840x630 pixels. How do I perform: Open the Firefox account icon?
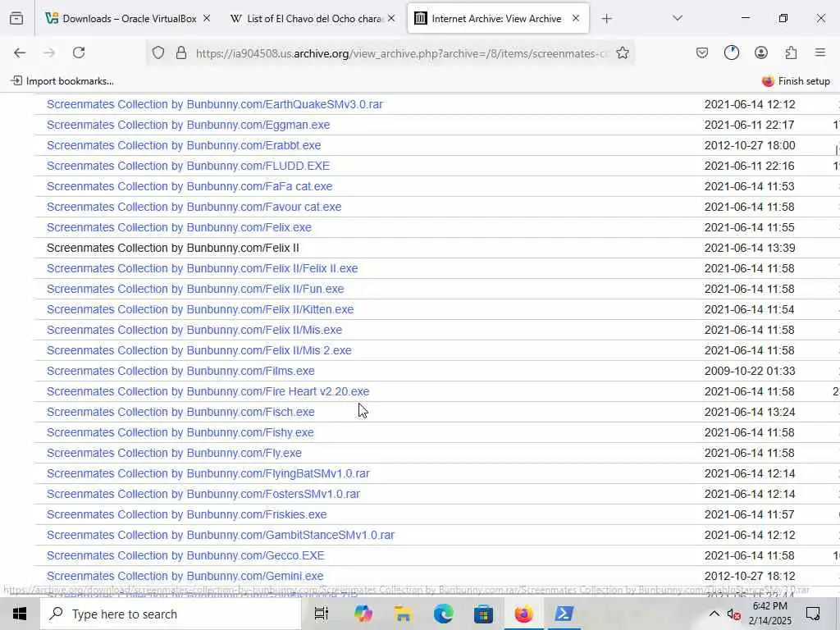tap(760, 52)
